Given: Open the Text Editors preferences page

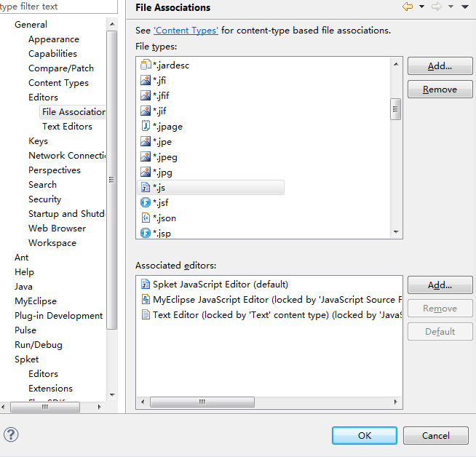Looking at the screenshot, I should point(67,126).
